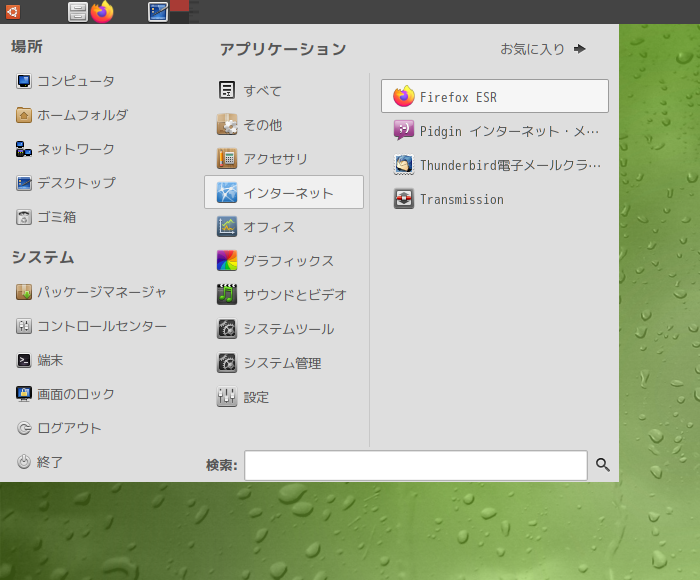Select the システムツール category
This screenshot has width=700, height=580.
[x=284, y=329]
